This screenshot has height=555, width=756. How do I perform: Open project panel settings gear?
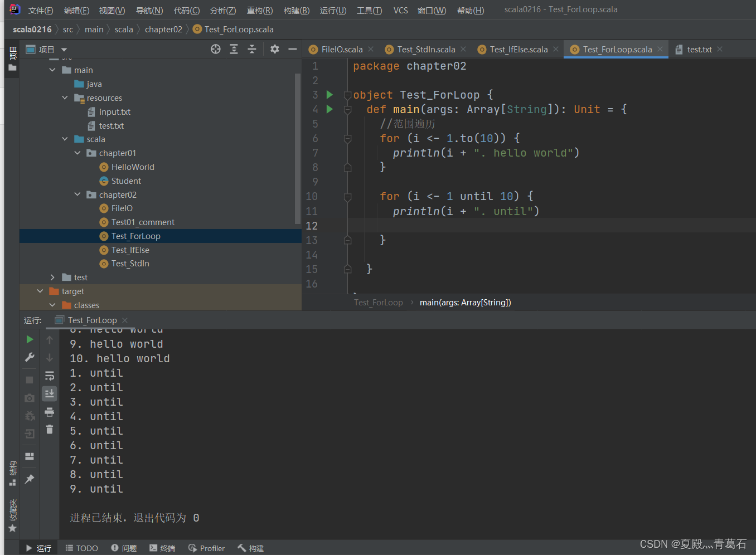coord(274,49)
